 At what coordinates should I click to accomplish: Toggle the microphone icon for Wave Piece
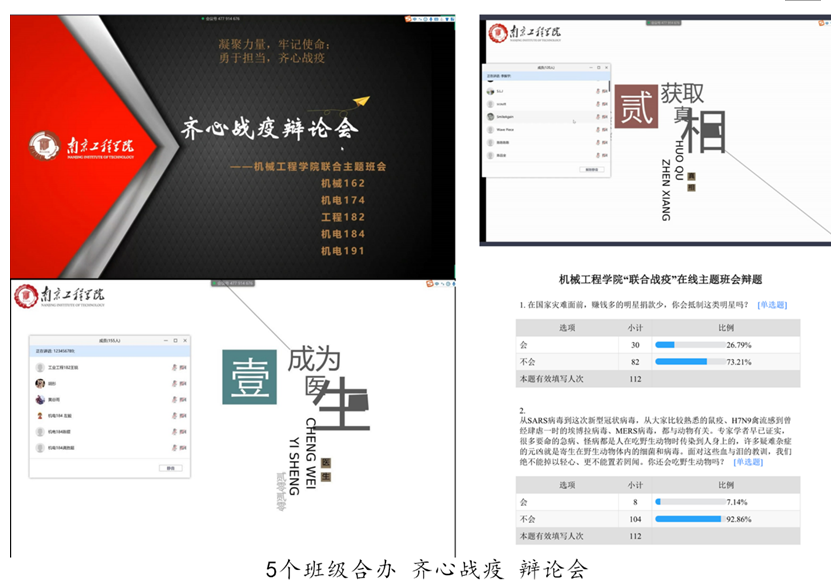click(596, 130)
